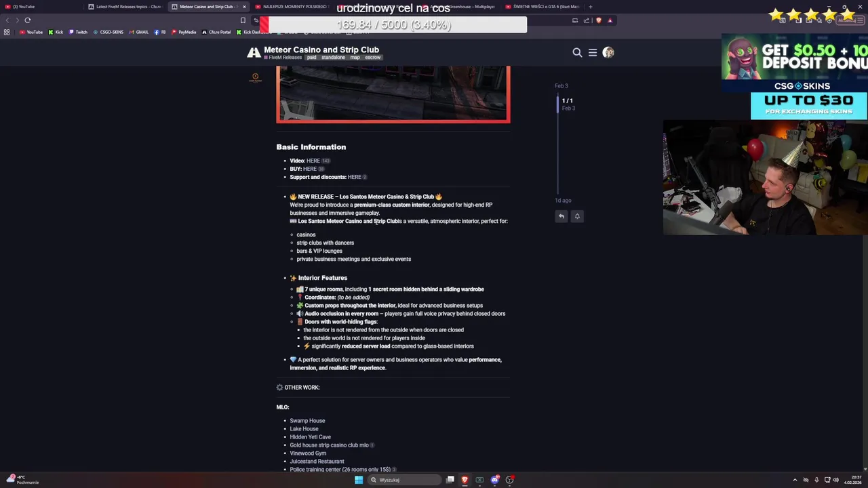
Task: Open the Kick bookmark
Action: (56, 32)
